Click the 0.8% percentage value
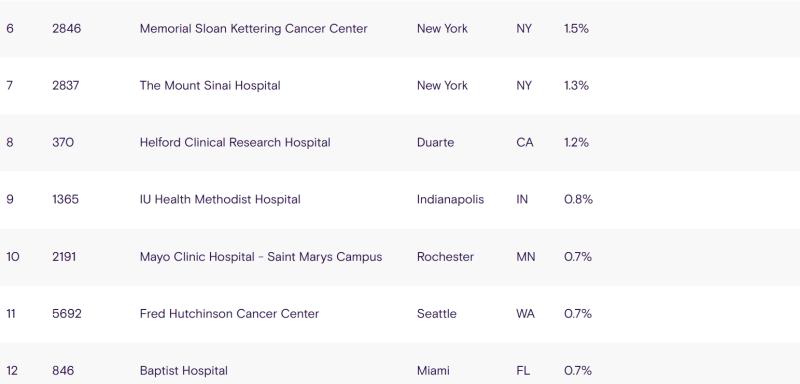Image resolution: width=800 pixels, height=384 pixels. click(579, 199)
